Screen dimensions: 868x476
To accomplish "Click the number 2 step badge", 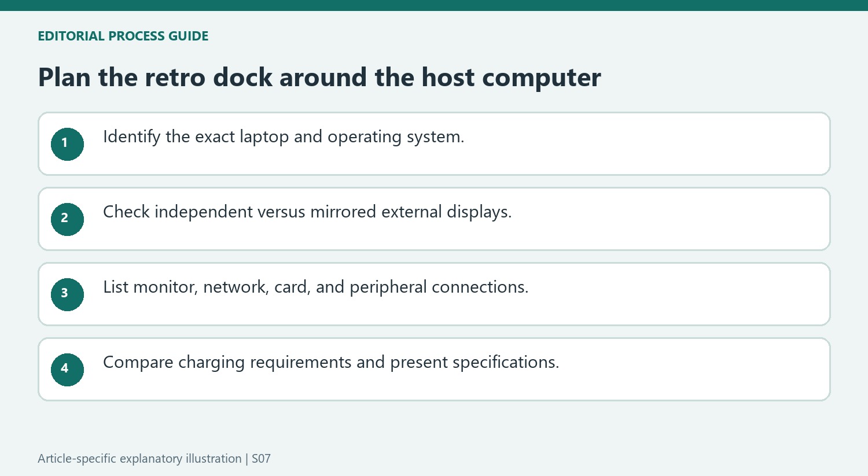I will pos(67,219).
